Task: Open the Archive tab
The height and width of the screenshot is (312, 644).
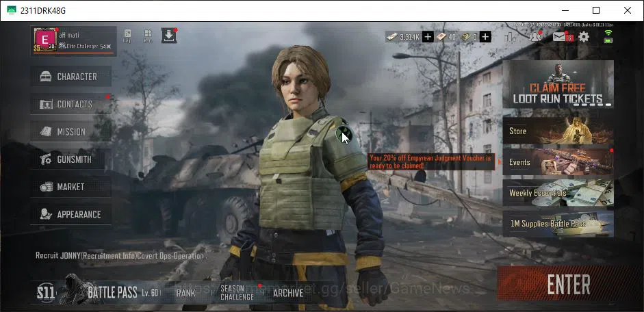Action: click(x=288, y=293)
